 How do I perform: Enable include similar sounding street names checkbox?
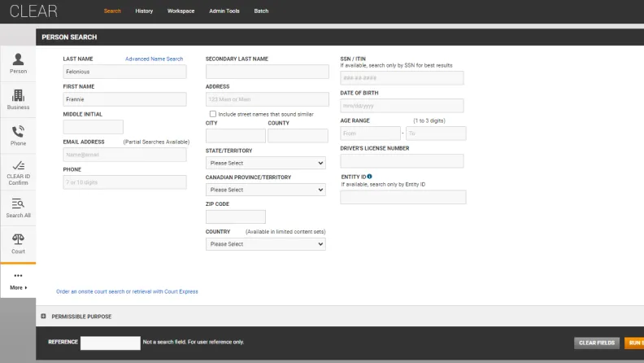point(213,114)
